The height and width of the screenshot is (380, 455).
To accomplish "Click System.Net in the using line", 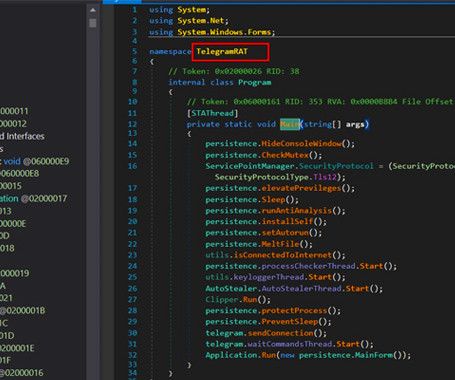I will tap(201, 21).
